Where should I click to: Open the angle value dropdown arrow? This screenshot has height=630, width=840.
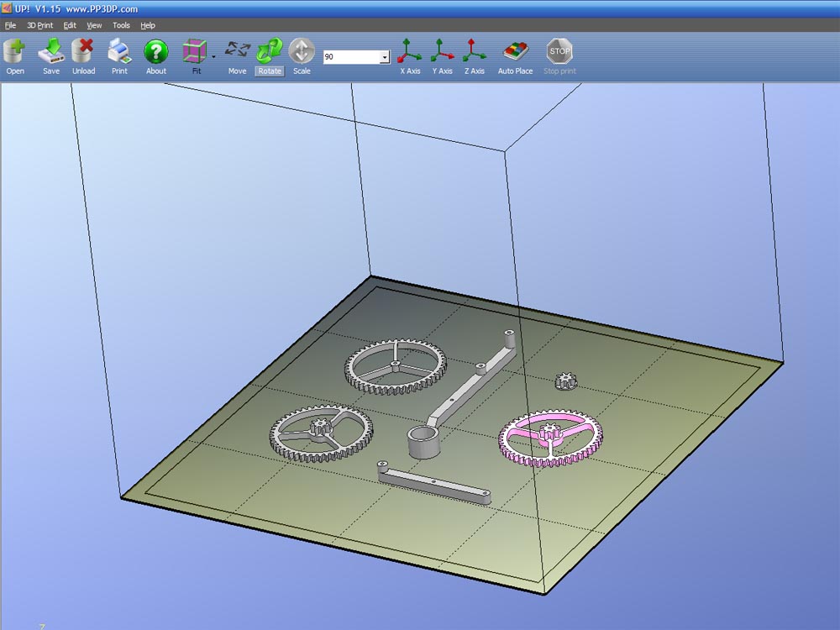click(x=385, y=57)
